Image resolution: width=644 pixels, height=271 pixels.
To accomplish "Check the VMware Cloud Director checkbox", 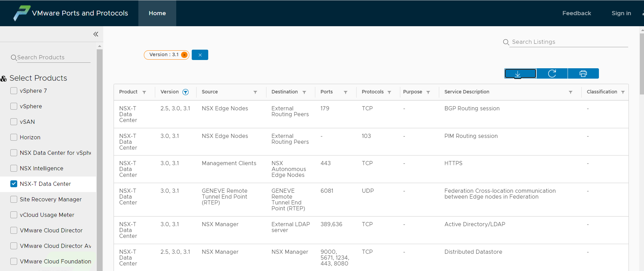I will click(14, 230).
